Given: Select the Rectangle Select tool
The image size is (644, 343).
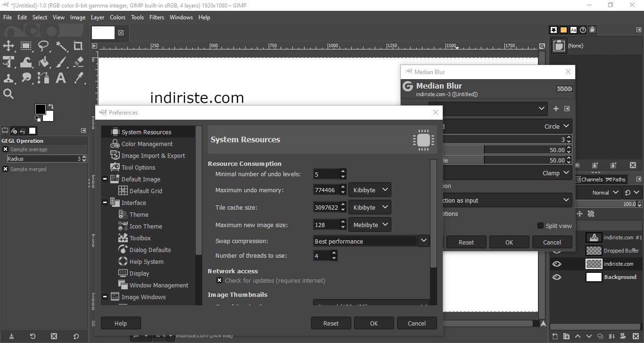Looking at the screenshot, I should [x=26, y=46].
